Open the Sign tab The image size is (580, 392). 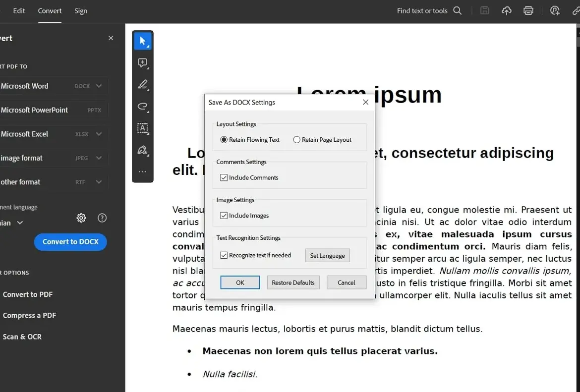point(81,11)
